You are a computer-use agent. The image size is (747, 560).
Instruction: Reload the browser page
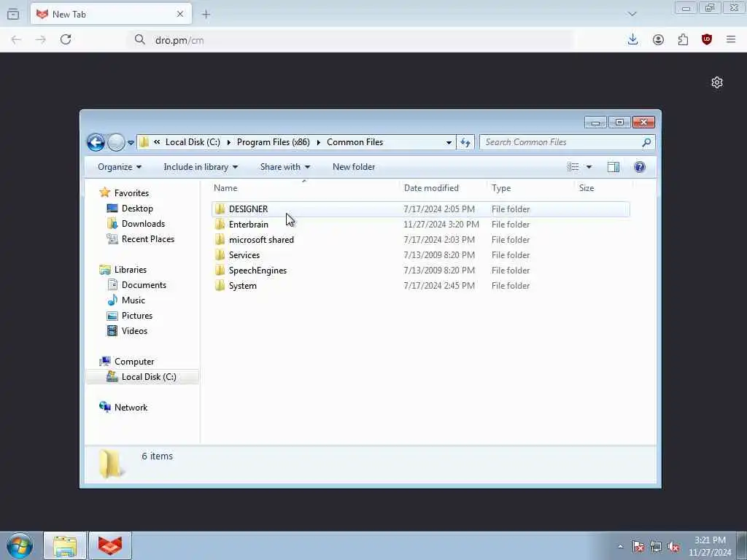pyautogui.click(x=66, y=39)
